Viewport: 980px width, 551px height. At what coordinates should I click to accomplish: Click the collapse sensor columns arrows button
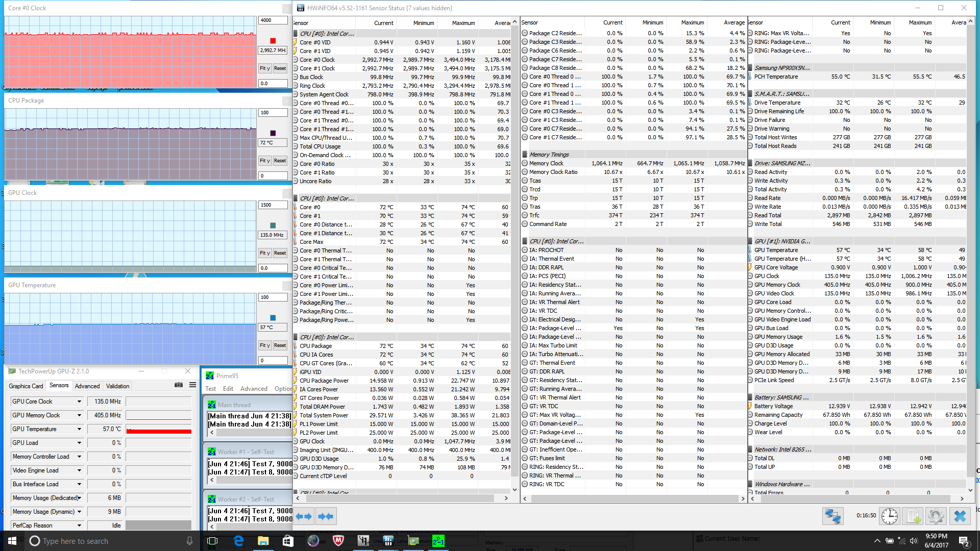(326, 516)
